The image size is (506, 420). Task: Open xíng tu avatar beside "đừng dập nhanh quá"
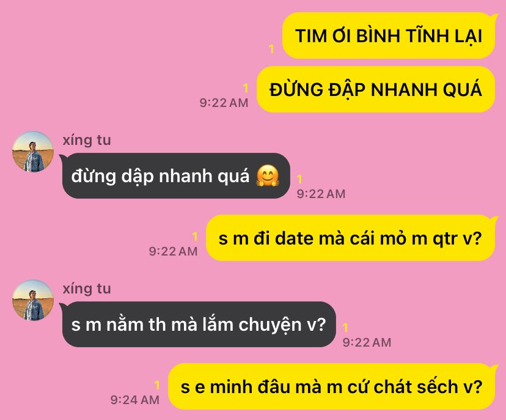33,152
